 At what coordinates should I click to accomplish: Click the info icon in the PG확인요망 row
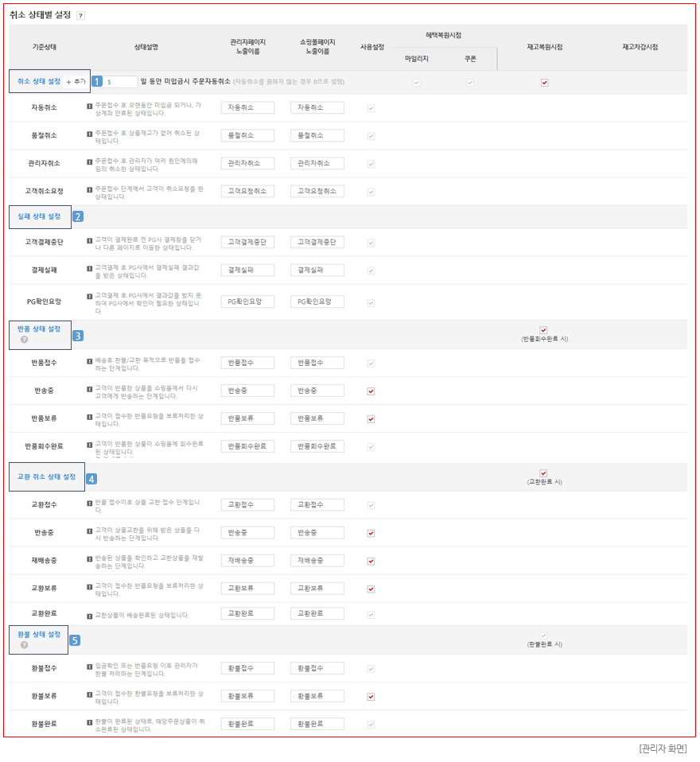pyautogui.click(x=89, y=296)
